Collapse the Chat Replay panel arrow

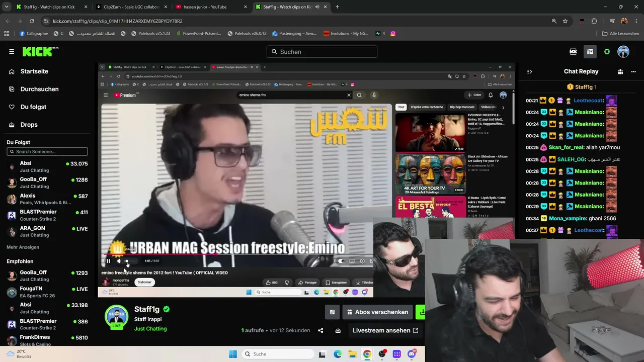[529, 71]
